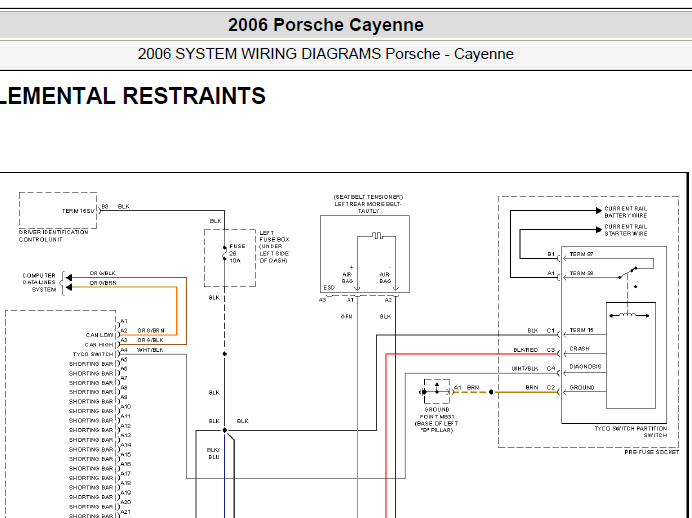Click the "LEMENTAL RESTRAINTS" heading

click(x=132, y=96)
